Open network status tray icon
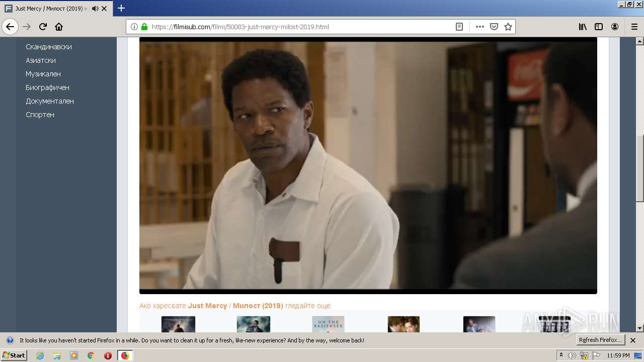The width and height of the screenshot is (644, 362). [x=584, y=355]
